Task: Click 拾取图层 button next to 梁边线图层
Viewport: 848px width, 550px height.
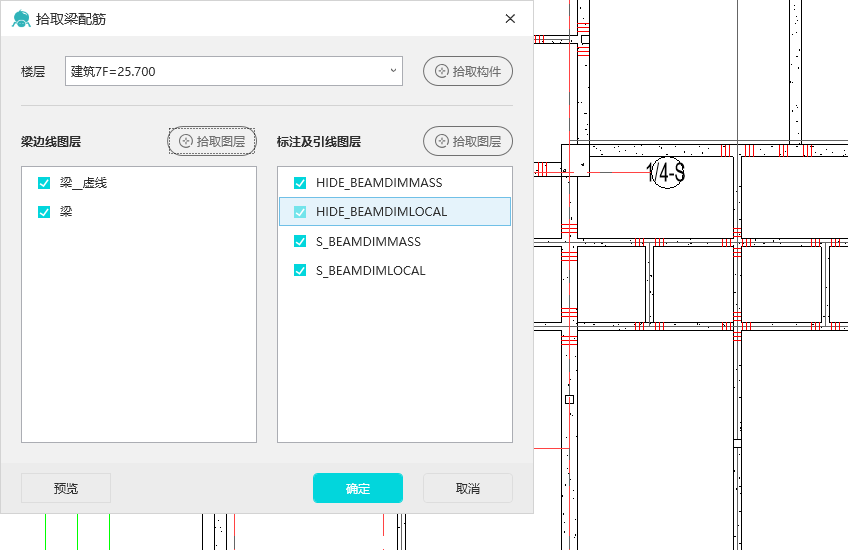Action: pos(212,141)
